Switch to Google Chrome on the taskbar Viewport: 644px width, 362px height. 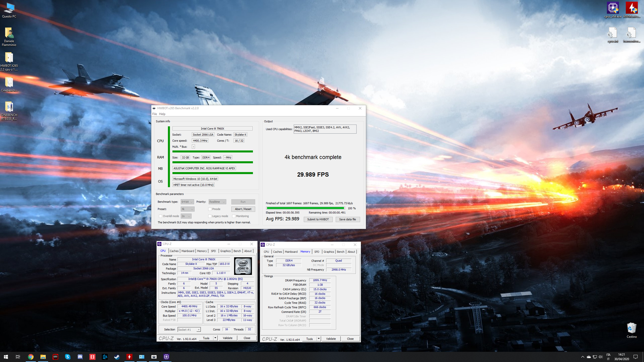pos(31,357)
